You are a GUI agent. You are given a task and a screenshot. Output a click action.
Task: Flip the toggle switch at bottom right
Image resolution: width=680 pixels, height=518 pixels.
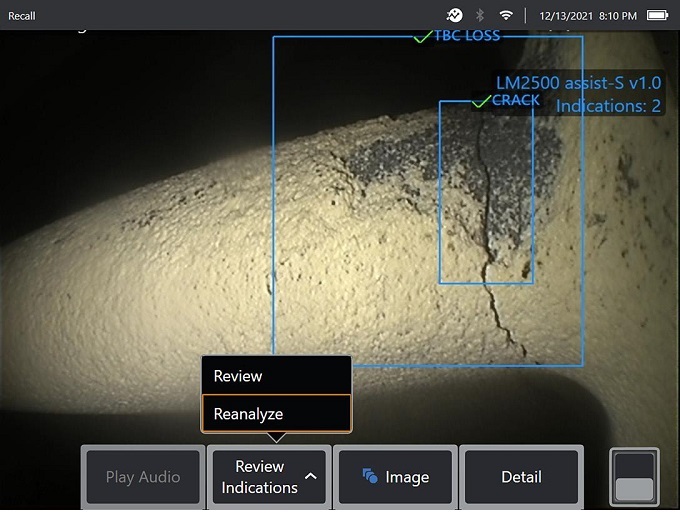tap(634, 477)
